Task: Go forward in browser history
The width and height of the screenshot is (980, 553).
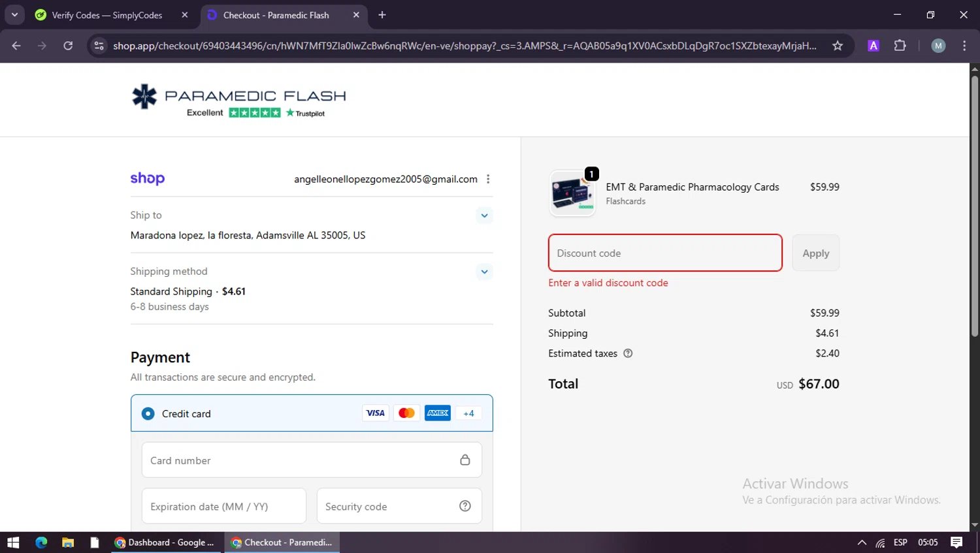Action: tap(42, 46)
